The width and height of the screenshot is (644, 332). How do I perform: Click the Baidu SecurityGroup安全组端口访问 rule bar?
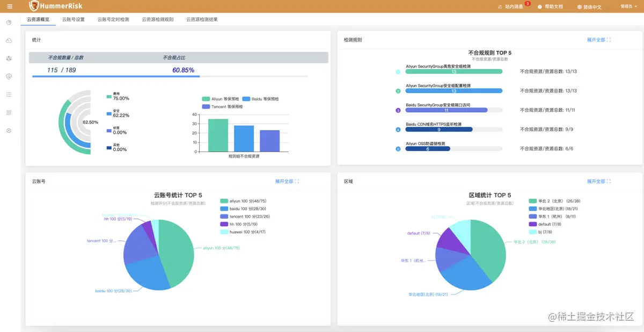pos(447,110)
